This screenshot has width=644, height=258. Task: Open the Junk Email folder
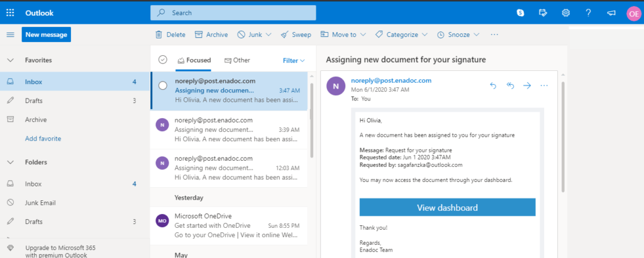pyautogui.click(x=75, y=203)
